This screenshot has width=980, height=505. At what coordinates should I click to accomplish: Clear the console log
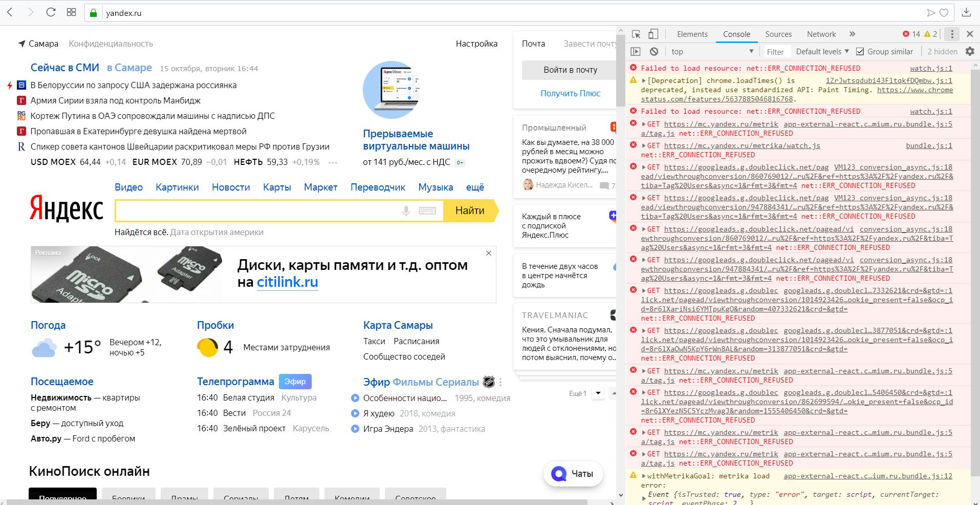(654, 51)
